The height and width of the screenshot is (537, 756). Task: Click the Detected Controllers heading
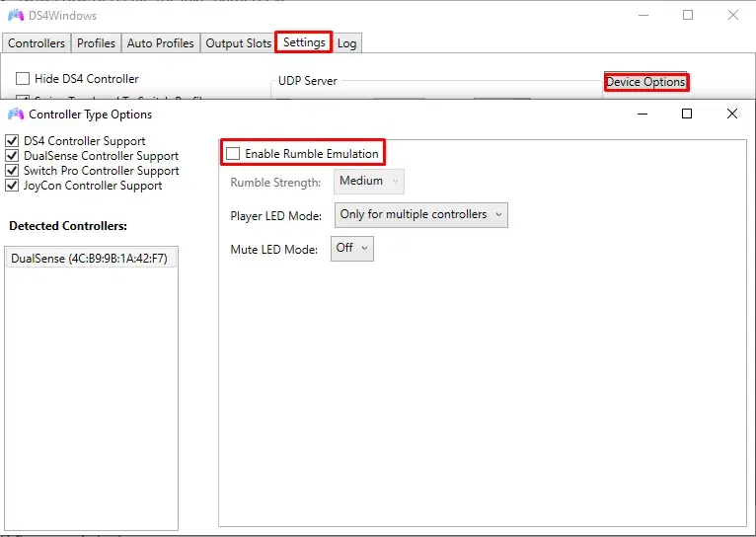(x=68, y=226)
